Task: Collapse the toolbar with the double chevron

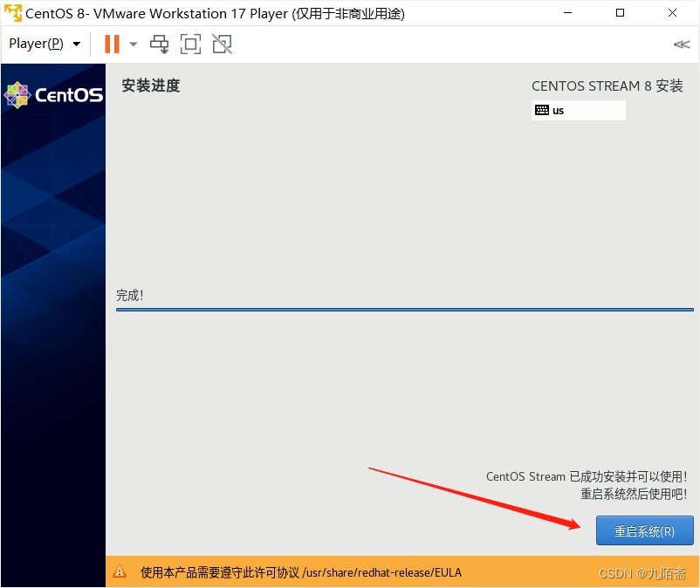Action: (682, 44)
